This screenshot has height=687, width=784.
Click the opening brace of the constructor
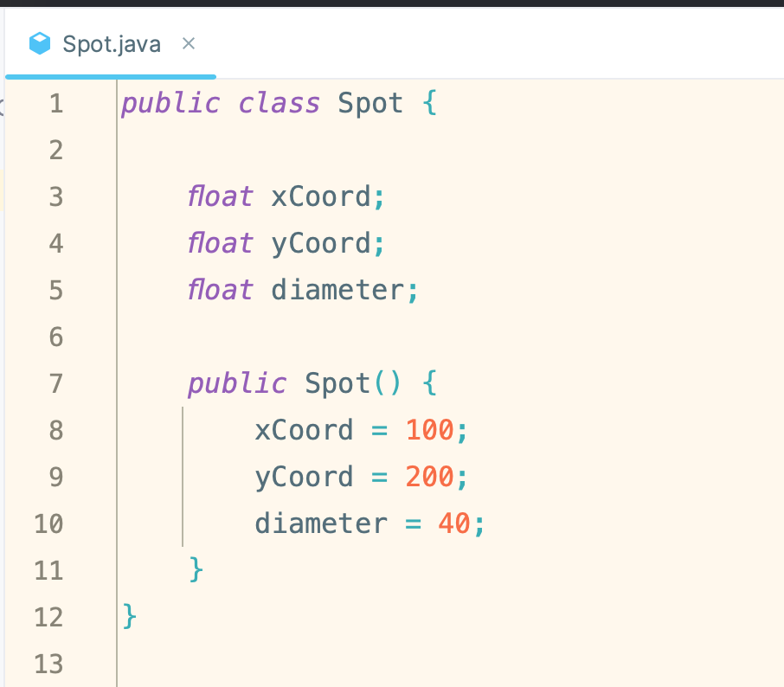coord(430,383)
